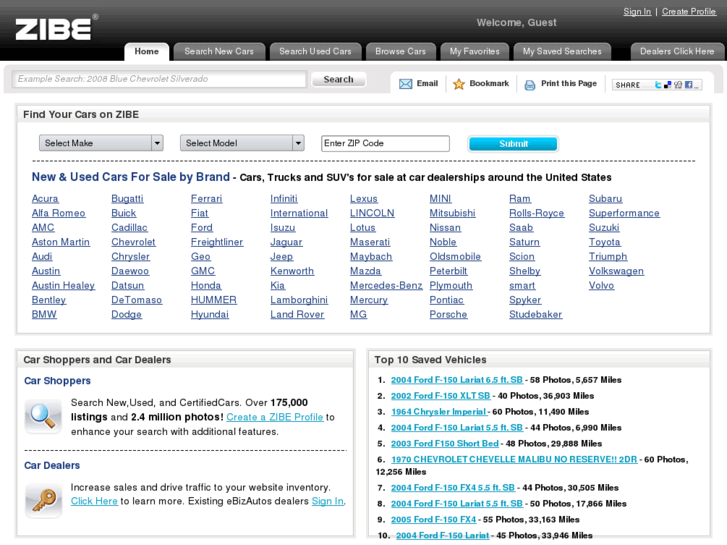The width and height of the screenshot is (727, 545).
Task: Click the Click Here dealer link
Action: coord(94,501)
